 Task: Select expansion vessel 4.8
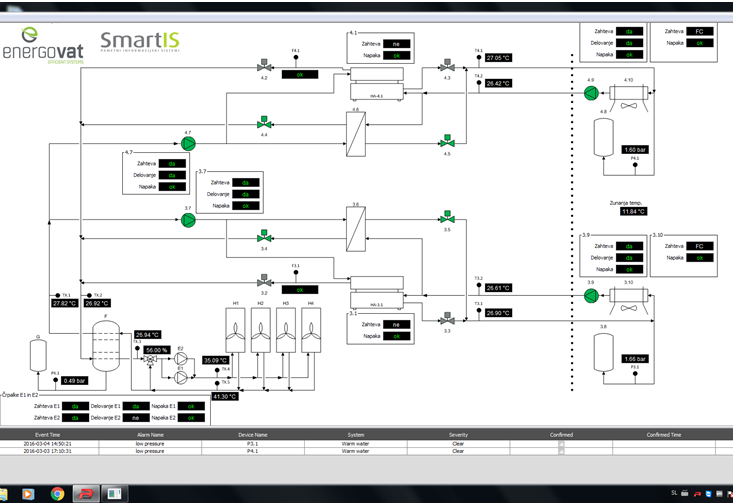(x=604, y=137)
